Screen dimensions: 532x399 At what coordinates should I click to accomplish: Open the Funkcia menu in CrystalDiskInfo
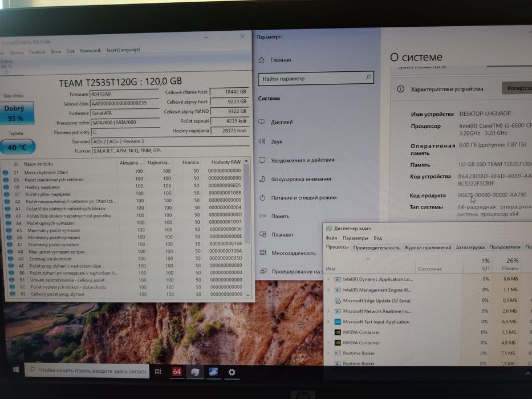point(37,52)
